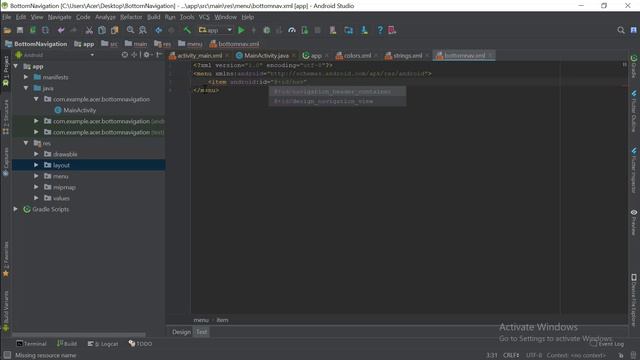Screen dimensions: 640x360
Task: Select design_navigation_view autocomplete suggestion
Action: click(x=337, y=101)
